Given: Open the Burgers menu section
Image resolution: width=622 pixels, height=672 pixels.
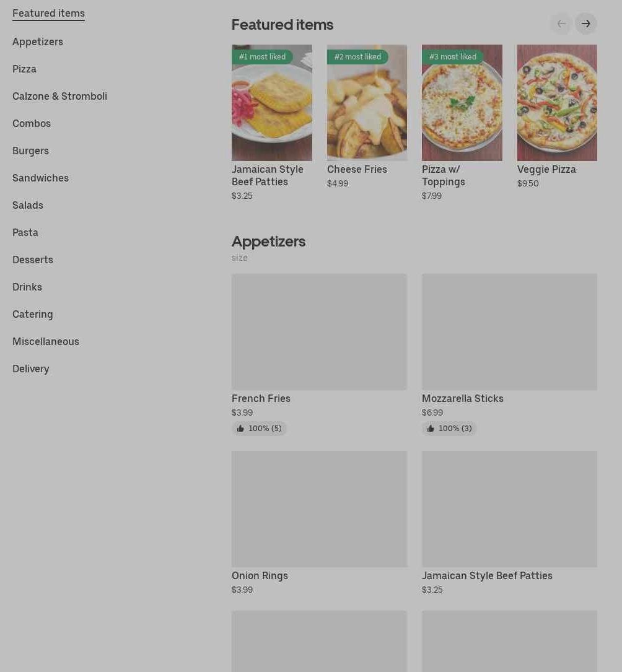Looking at the screenshot, I should point(30,151).
